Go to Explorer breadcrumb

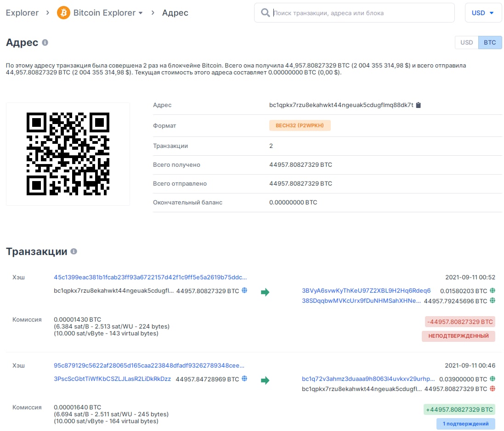click(x=22, y=13)
